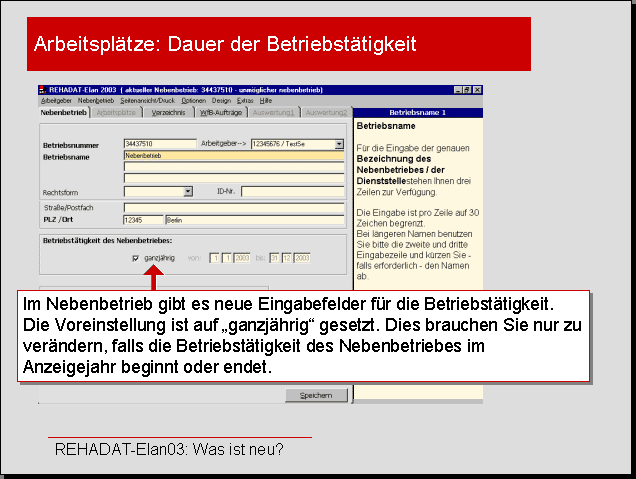Toggle the ganzjährig checkbox
This screenshot has width=636, height=479.
point(136,258)
